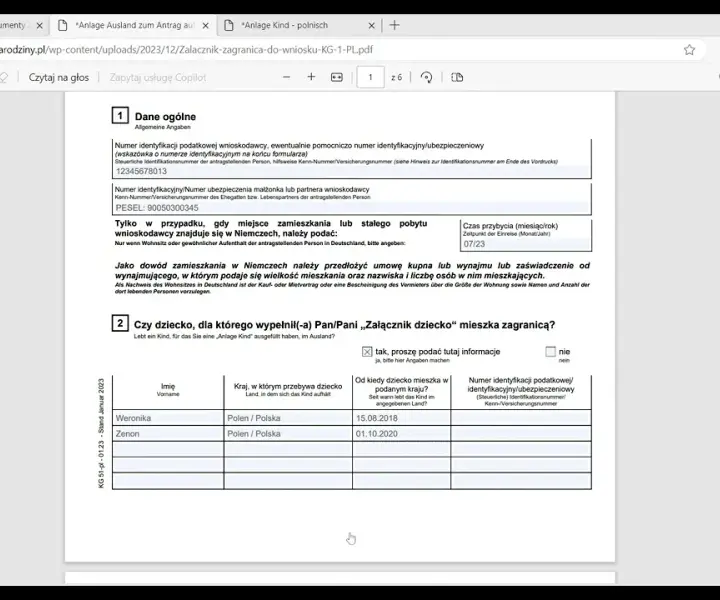This screenshot has width=720, height=600.
Task: Click Zapytaj usługę Copilot
Action: [158, 78]
